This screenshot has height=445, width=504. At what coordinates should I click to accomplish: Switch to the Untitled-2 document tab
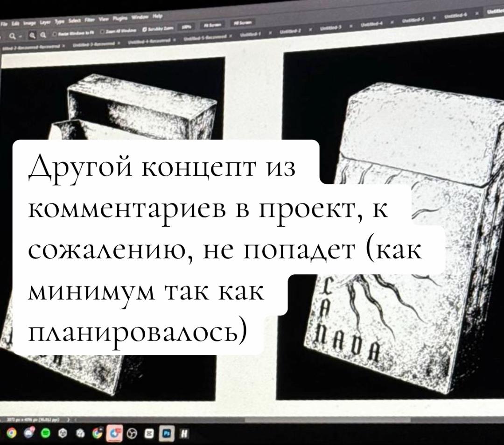point(290,32)
